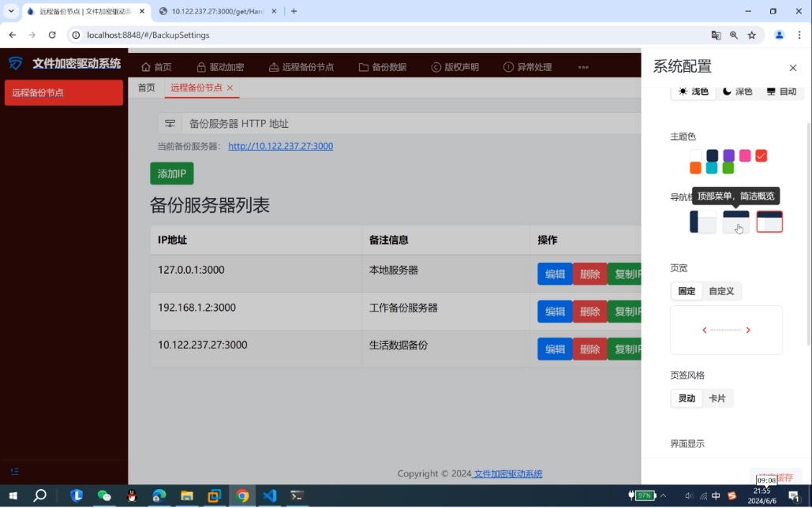Switch page width to 自定义
The height and width of the screenshot is (508, 812).
[x=721, y=291]
